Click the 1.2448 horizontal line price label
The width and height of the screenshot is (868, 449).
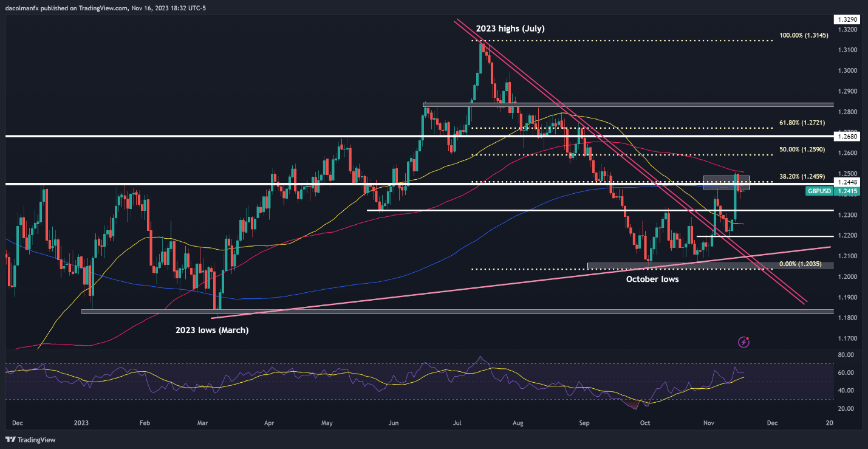pyautogui.click(x=847, y=182)
